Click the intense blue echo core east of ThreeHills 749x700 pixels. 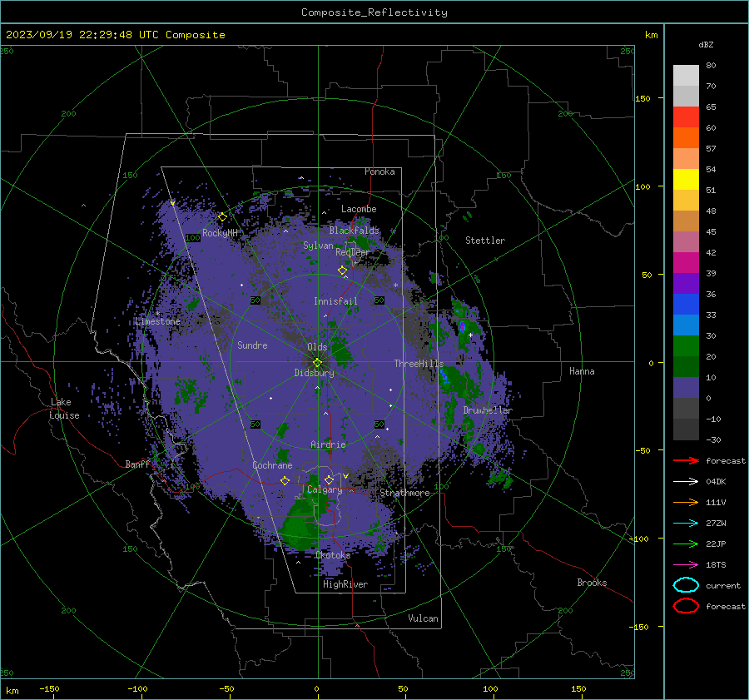(x=444, y=378)
